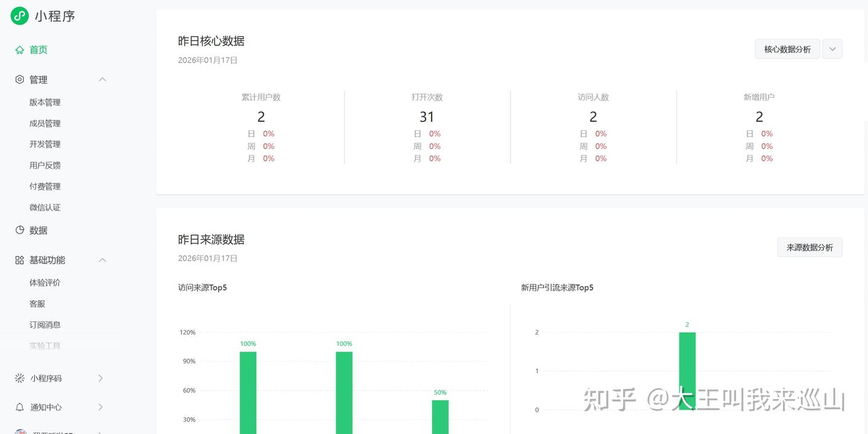This screenshot has width=868, height=434.
Task: Click the 累计用户数 label
Action: [x=261, y=97]
